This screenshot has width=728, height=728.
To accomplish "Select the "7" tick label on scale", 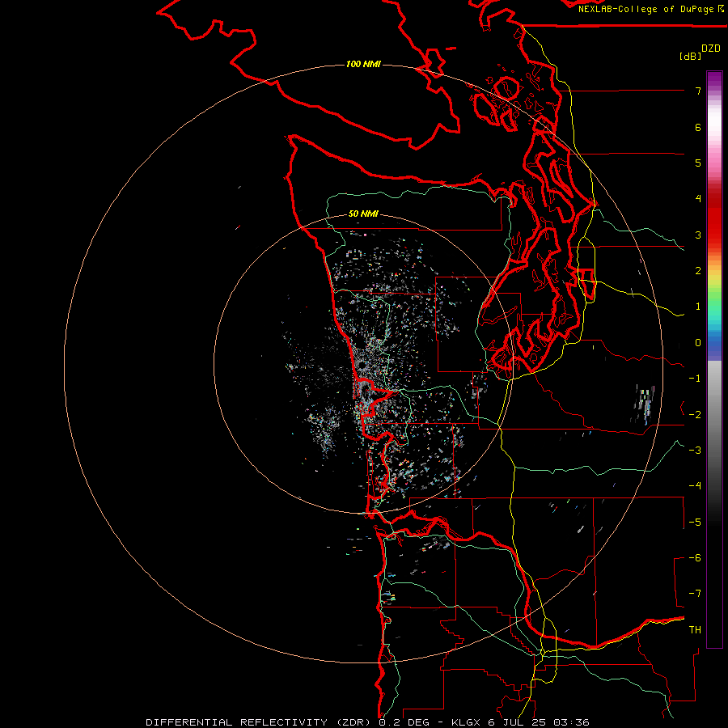I will pos(698,91).
